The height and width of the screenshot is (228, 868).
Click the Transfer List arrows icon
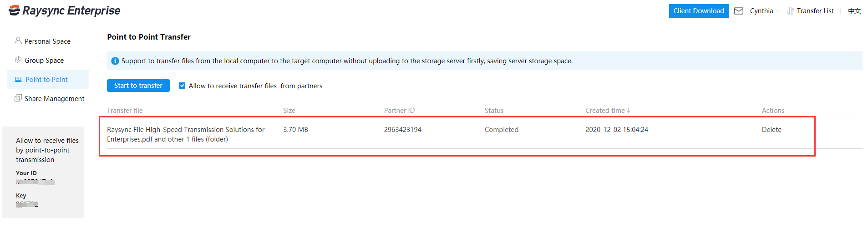[790, 11]
